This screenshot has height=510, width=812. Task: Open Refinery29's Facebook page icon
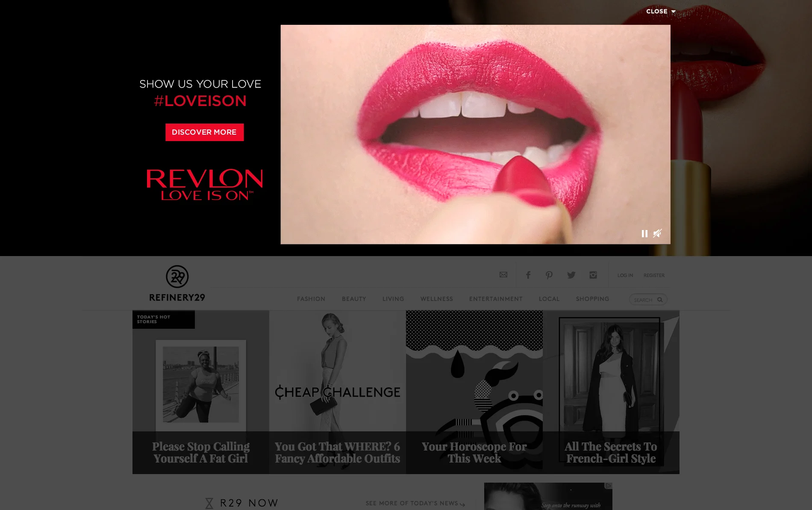(x=528, y=275)
